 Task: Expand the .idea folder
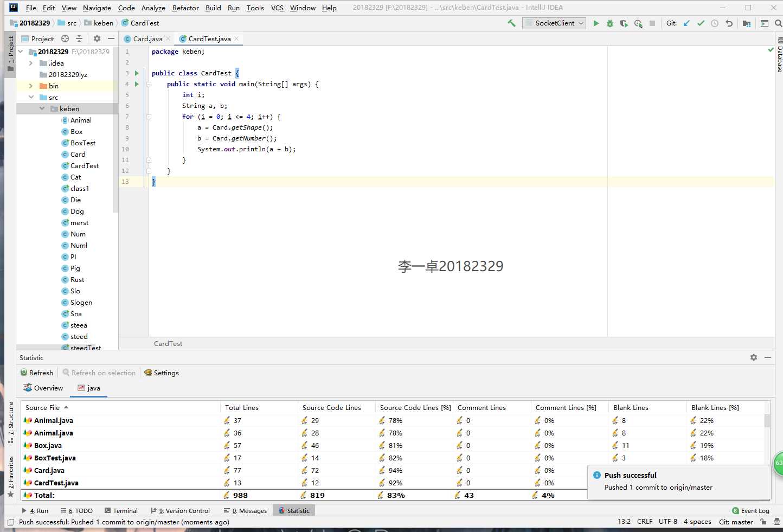point(31,63)
